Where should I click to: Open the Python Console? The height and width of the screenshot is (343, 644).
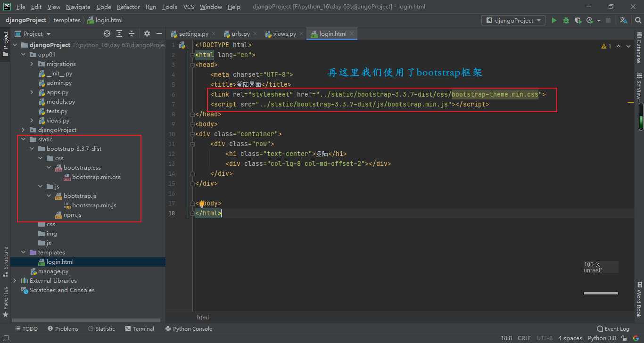click(189, 329)
